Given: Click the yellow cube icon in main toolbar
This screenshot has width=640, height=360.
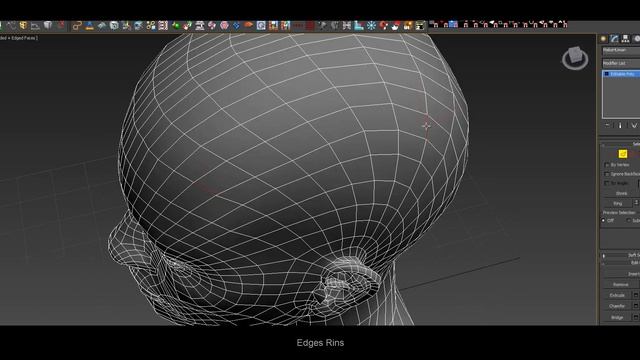Looking at the screenshot, I should click(23, 25).
